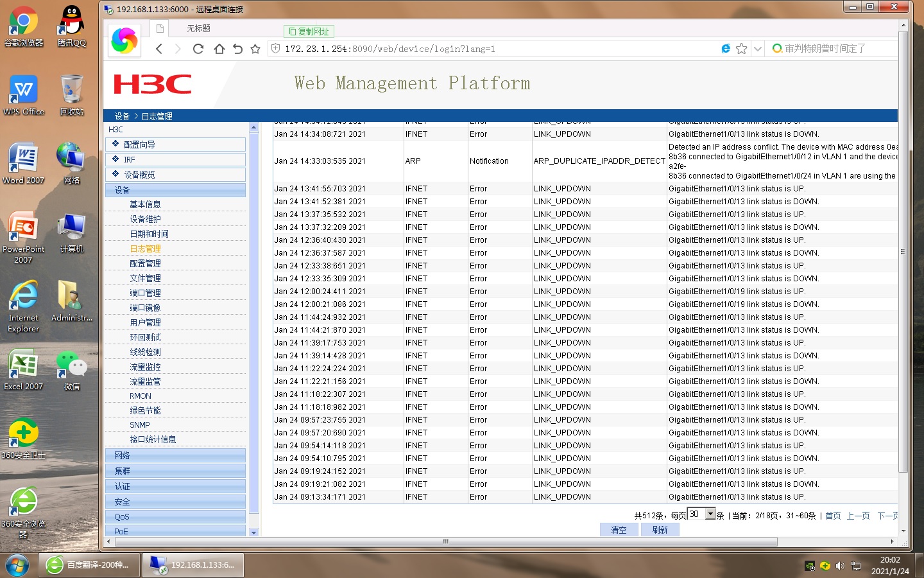Click the bookmark star beside the address bar
Image resolution: width=924 pixels, height=578 pixels.
coord(255,49)
